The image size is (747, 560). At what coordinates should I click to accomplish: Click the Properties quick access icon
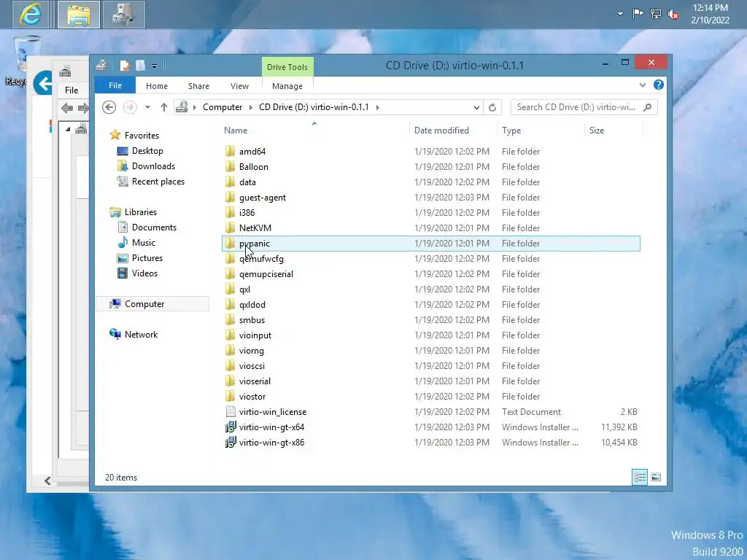[x=124, y=65]
